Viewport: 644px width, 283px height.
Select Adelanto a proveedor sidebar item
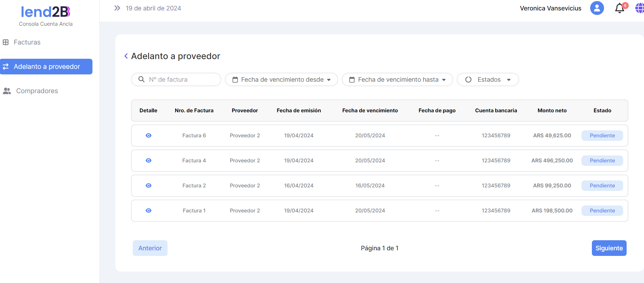(x=46, y=67)
